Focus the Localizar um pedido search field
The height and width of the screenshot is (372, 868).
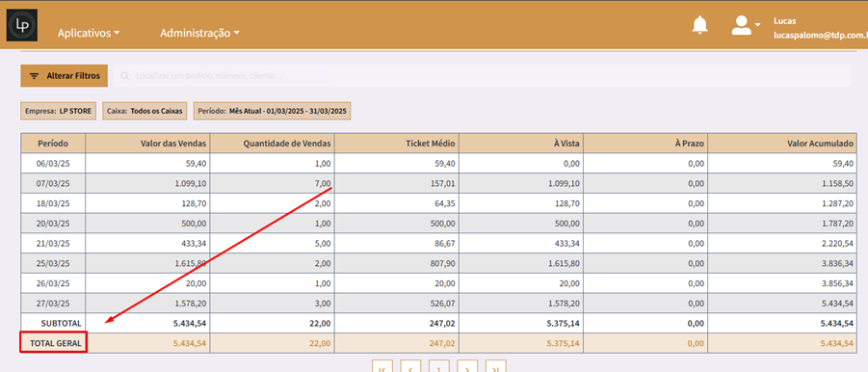point(482,76)
